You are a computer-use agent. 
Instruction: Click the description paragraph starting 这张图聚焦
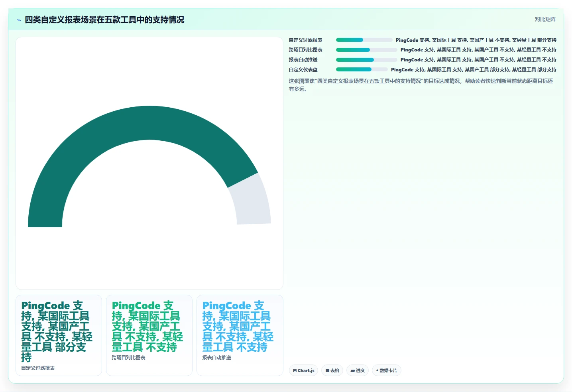pos(421,85)
